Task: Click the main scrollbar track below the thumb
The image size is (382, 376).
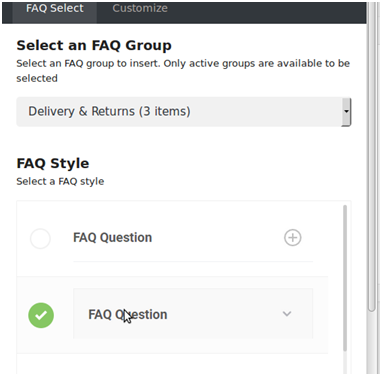Action: pos(371,343)
